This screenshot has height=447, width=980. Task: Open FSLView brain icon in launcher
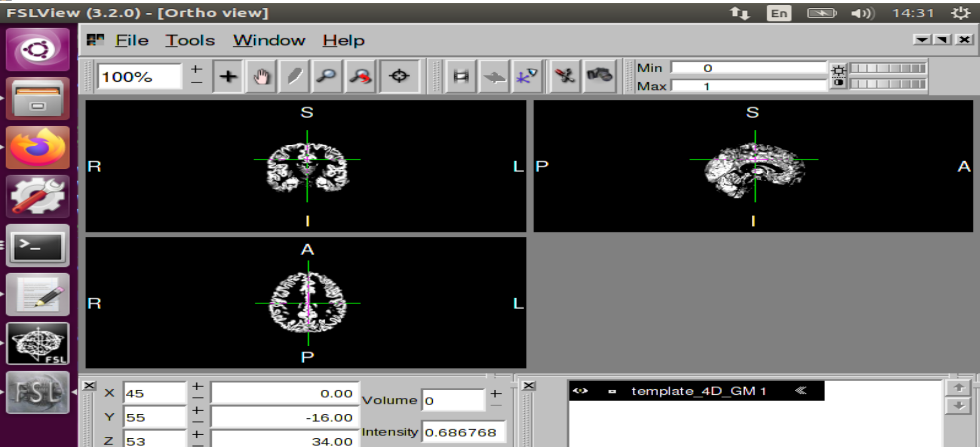point(38,344)
